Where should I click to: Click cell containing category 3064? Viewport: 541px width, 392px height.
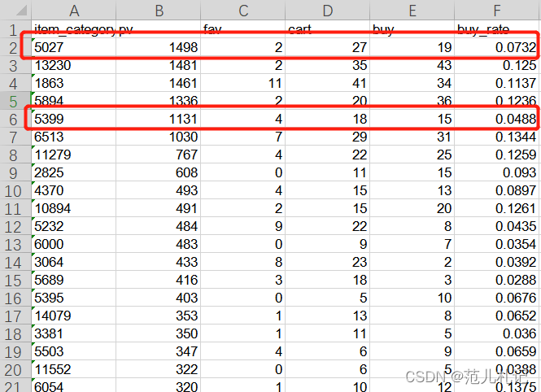(x=74, y=262)
